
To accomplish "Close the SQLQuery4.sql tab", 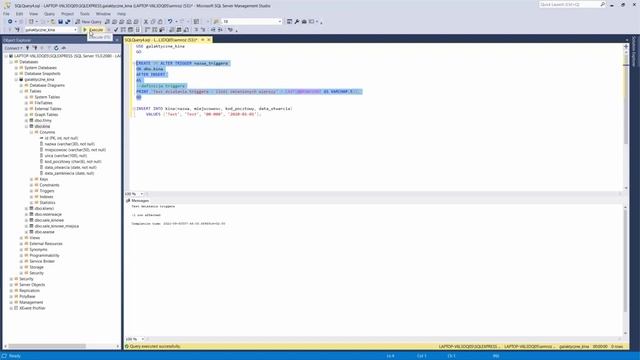I will pos(209,40).
